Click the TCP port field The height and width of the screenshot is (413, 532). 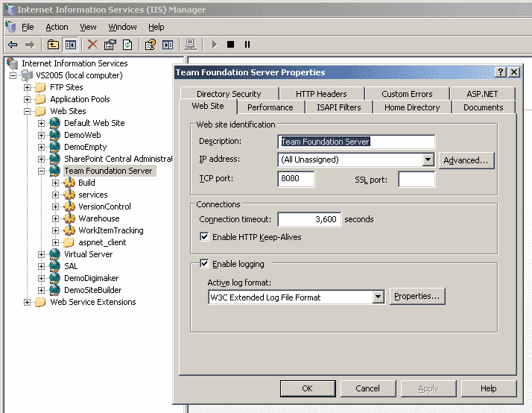tap(296, 178)
